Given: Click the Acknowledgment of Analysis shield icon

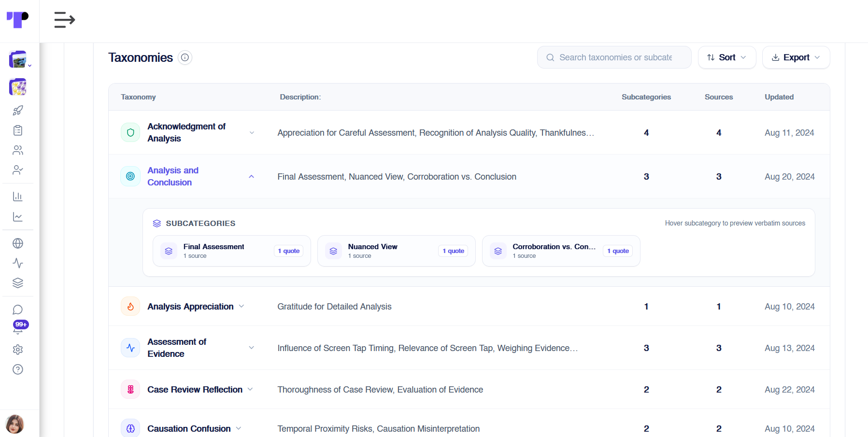Looking at the screenshot, I should [x=130, y=133].
